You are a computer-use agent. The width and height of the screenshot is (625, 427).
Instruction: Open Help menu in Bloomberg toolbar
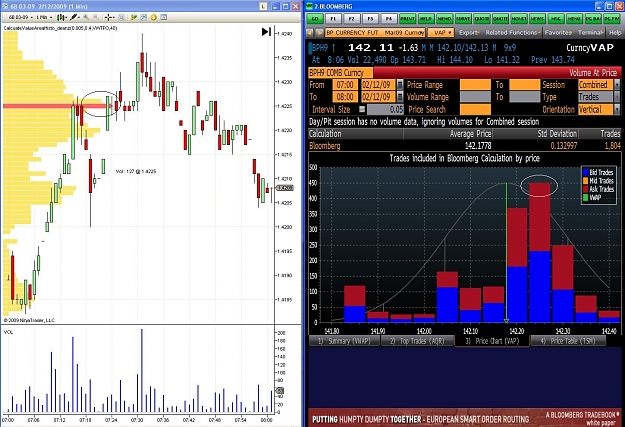[615, 33]
